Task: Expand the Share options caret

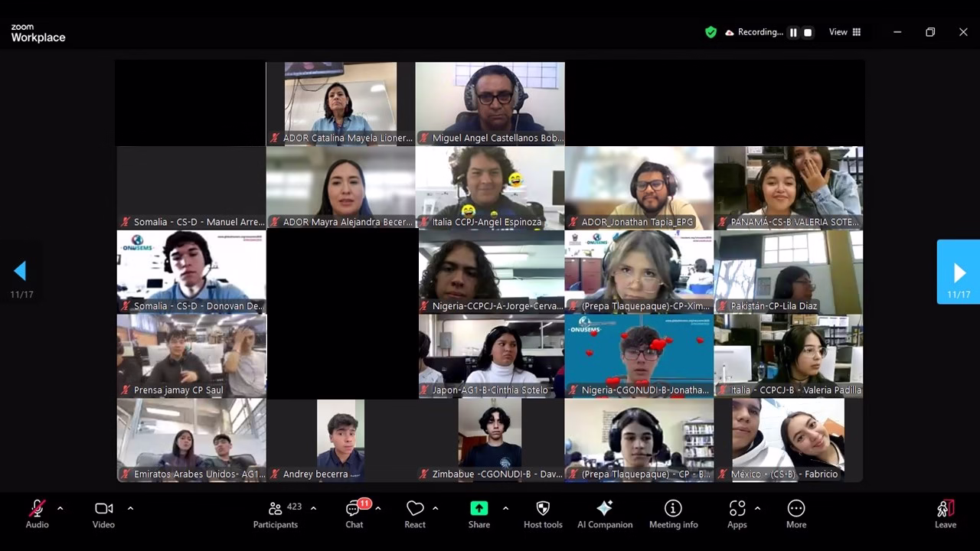Action: point(505,508)
